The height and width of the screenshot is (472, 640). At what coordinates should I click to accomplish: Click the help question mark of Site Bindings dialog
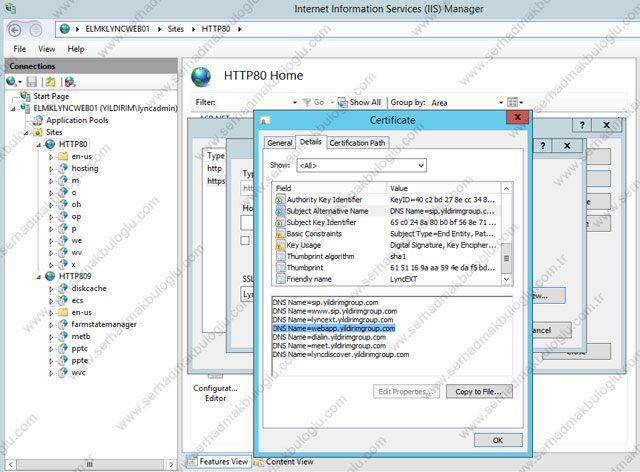tap(582, 125)
